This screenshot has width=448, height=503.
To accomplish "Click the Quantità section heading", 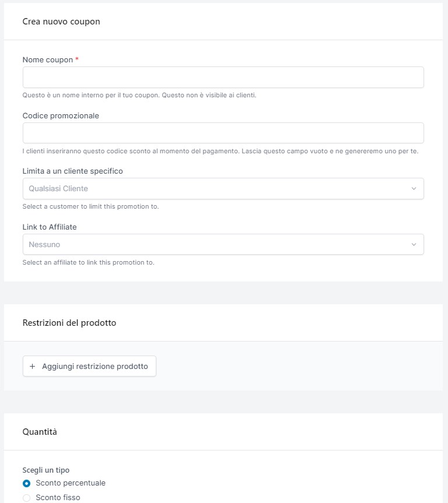I will 40,432.
